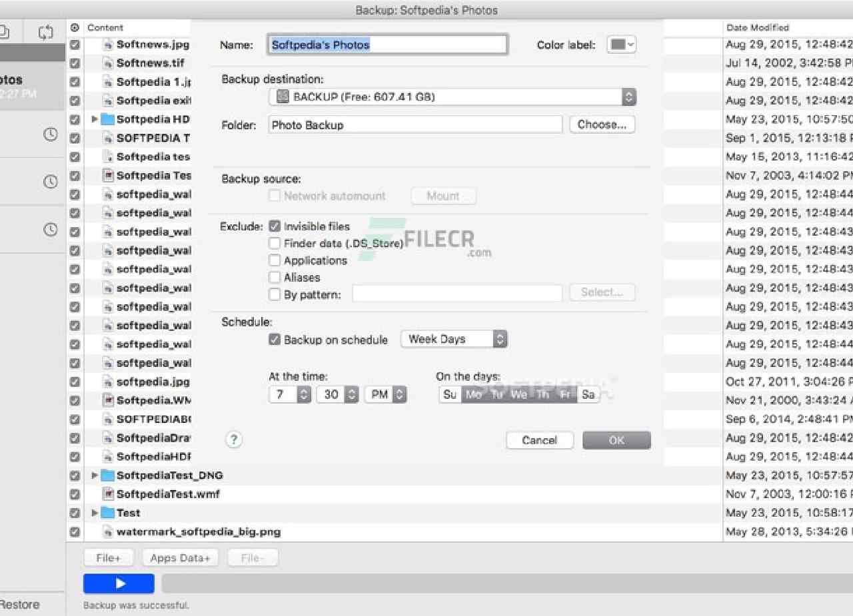The image size is (853, 616).
Task: Select the SoftpediaTest.wmf file name
Action: click(x=168, y=494)
